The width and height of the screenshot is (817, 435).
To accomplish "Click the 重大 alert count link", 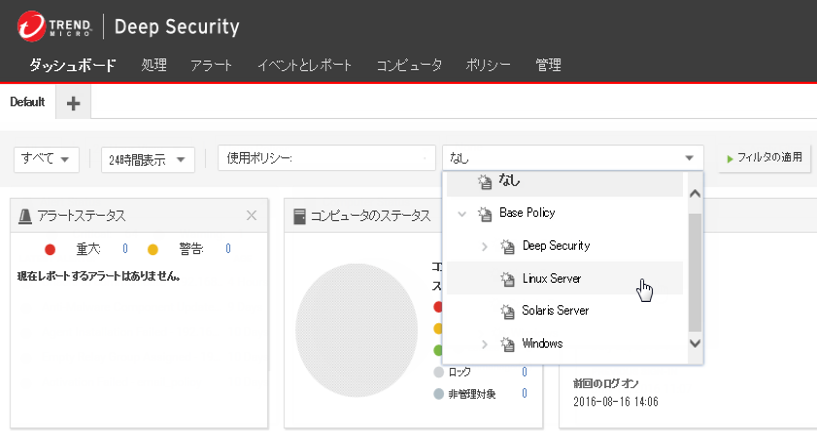I will tap(125, 249).
